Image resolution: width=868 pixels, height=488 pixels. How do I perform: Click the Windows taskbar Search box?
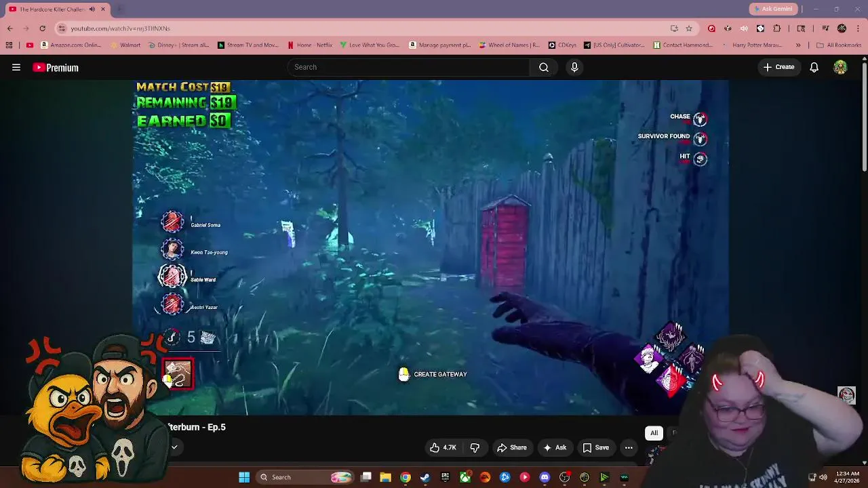[305, 477]
